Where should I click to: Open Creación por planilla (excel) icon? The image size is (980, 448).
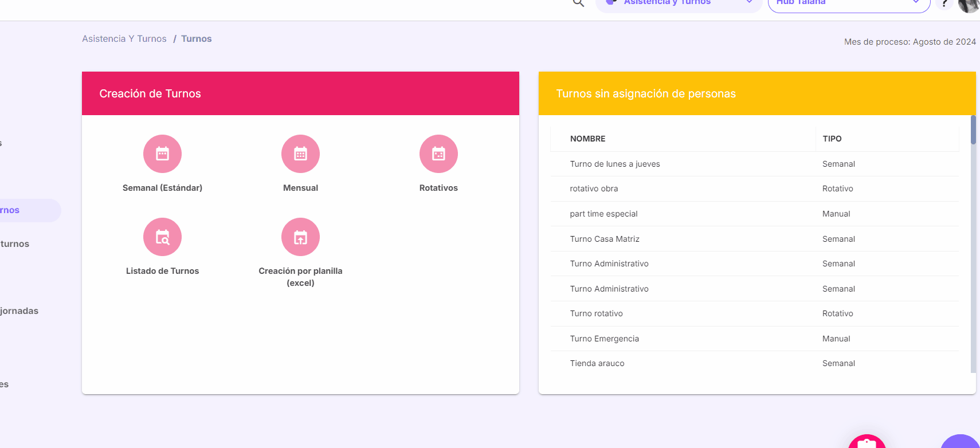300,237
